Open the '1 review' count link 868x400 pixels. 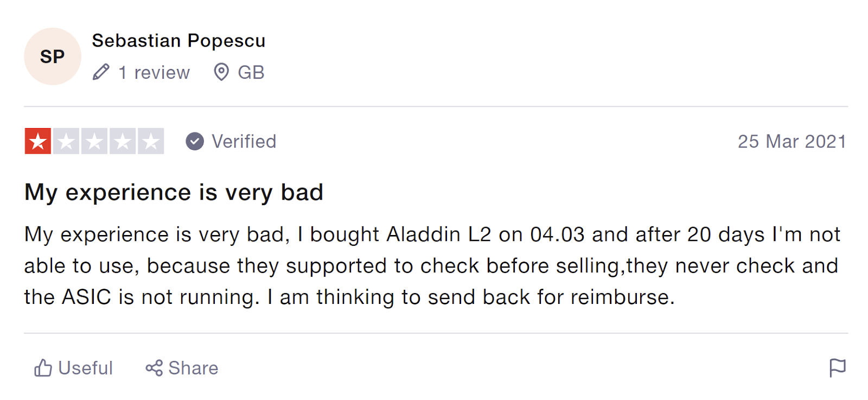[154, 73]
